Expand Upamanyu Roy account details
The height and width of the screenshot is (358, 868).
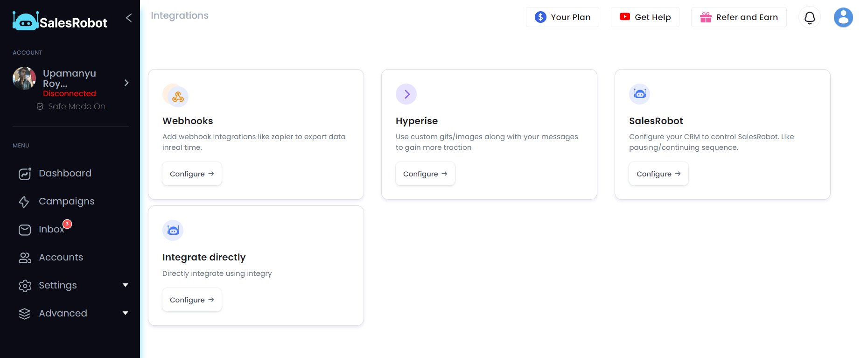pos(126,83)
